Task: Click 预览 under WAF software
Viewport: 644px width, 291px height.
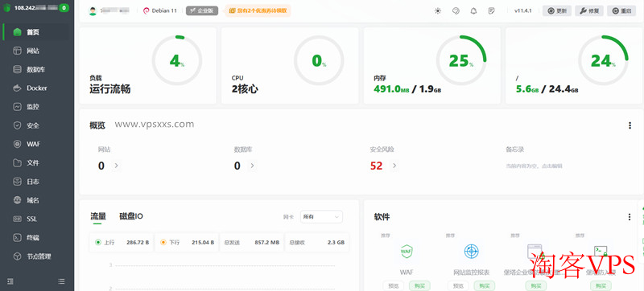Action: (x=393, y=285)
